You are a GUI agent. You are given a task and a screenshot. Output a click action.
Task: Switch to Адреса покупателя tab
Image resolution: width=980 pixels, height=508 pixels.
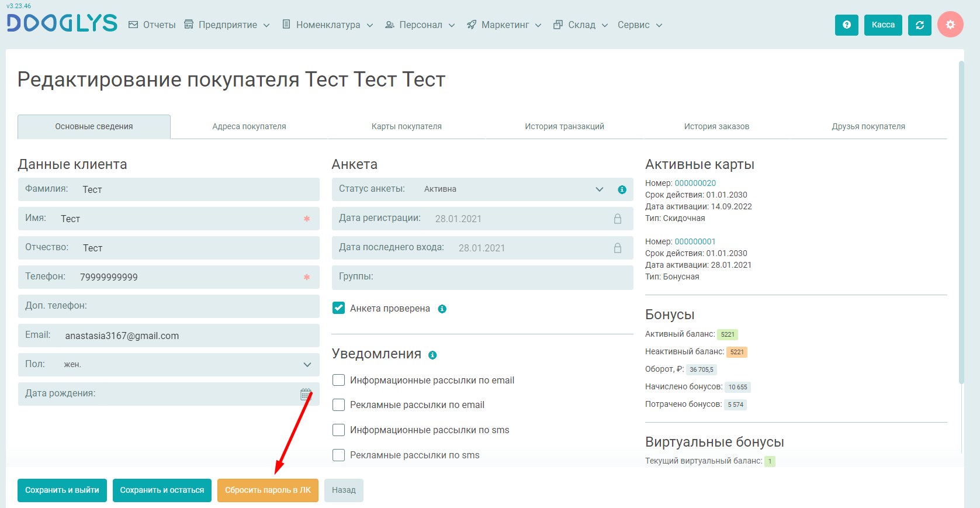point(250,126)
